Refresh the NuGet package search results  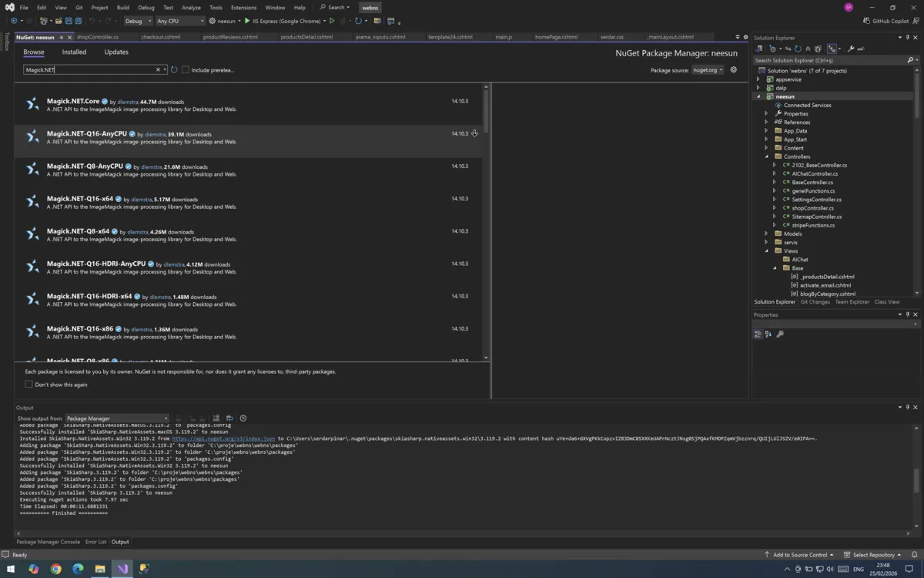(174, 70)
